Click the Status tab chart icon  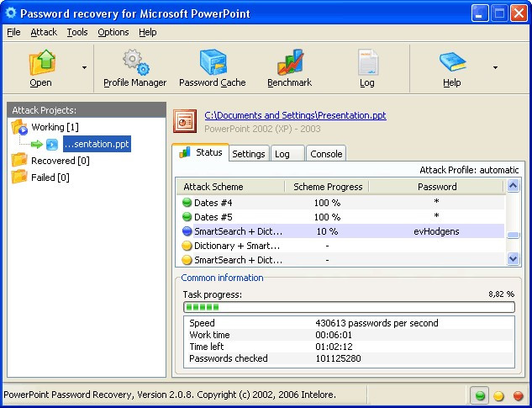tap(185, 152)
